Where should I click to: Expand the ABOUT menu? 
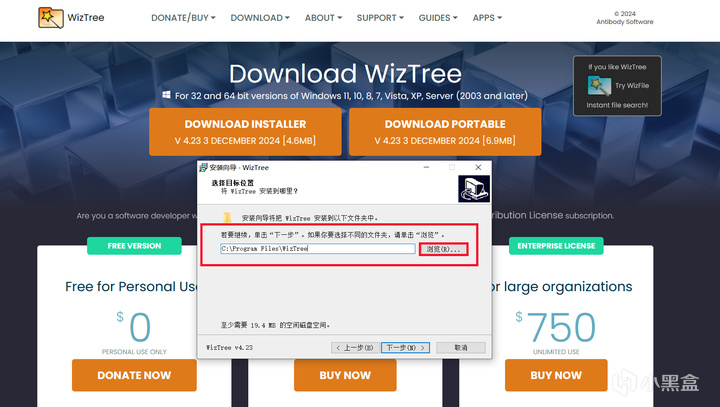click(323, 18)
